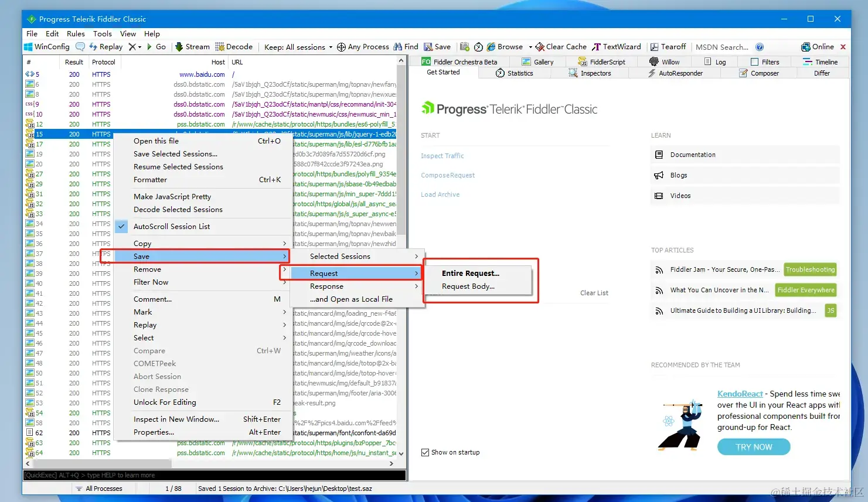Click the Browse toolbar button

[505, 47]
